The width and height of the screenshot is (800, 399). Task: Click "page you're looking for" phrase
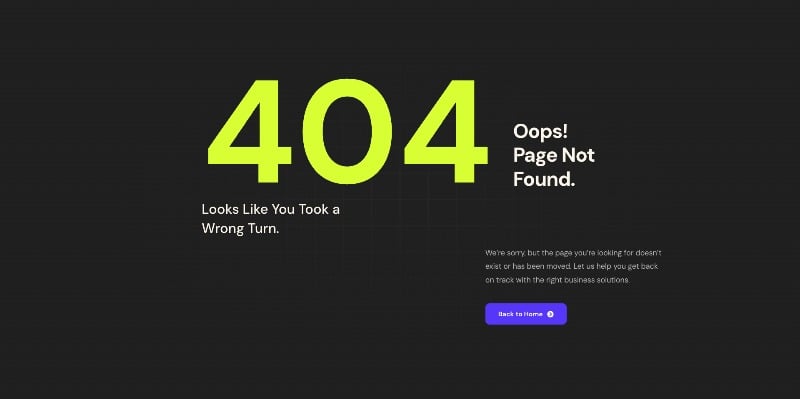[x=593, y=253]
